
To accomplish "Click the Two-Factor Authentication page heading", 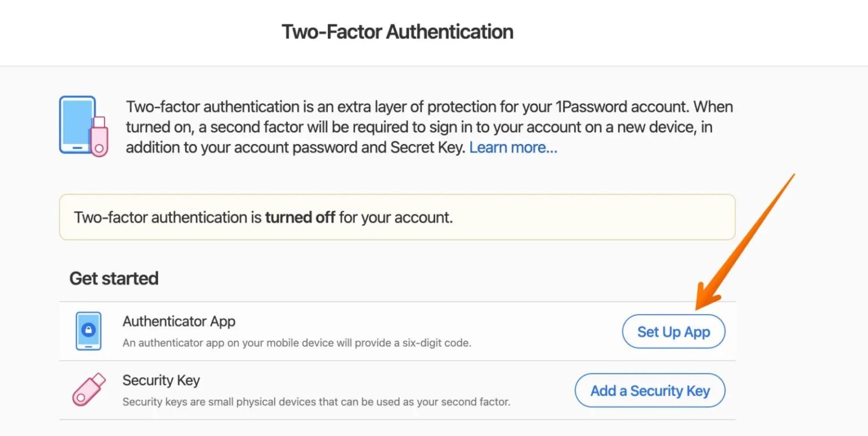I will (397, 32).
